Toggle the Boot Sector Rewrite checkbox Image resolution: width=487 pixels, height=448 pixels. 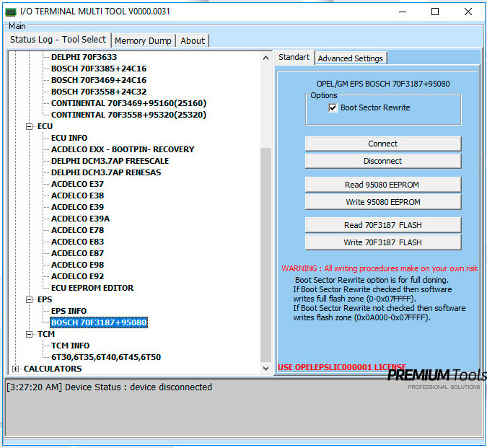click(x=333, y=107)
